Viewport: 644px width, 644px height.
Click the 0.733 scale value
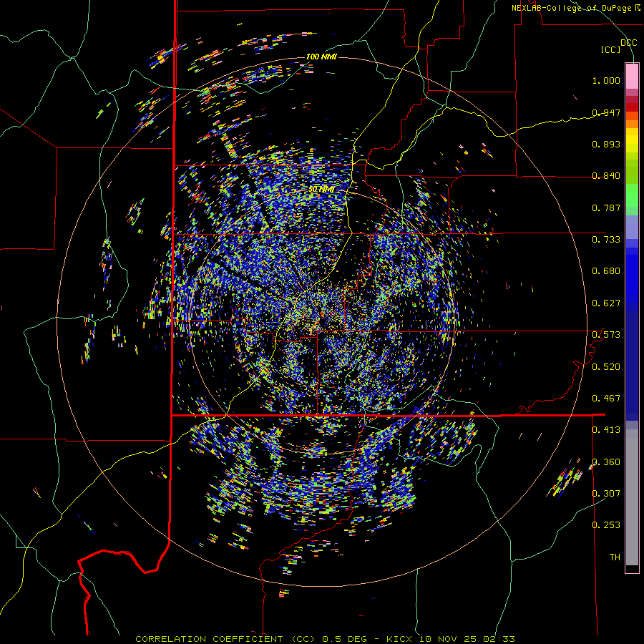click(606, 240)
